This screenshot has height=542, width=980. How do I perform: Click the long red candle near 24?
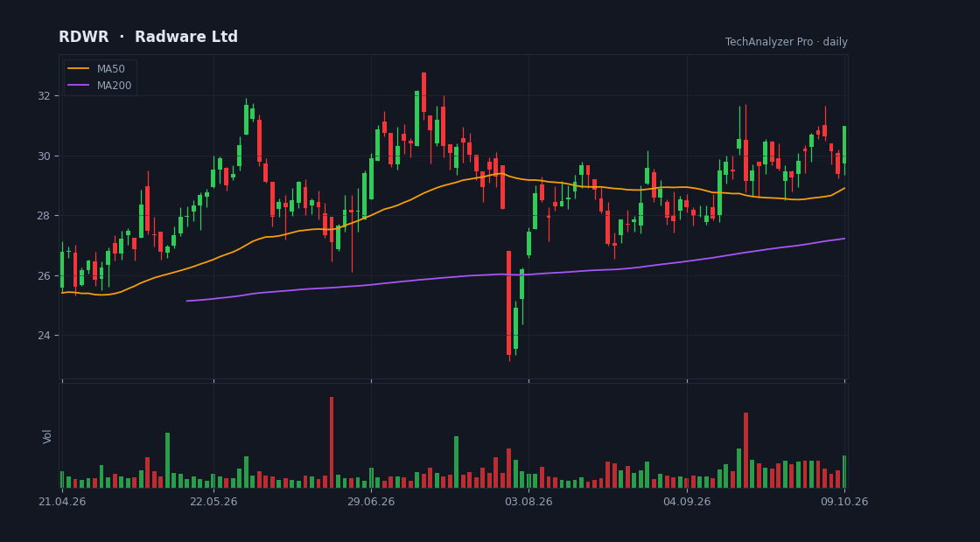coord(508,302)
